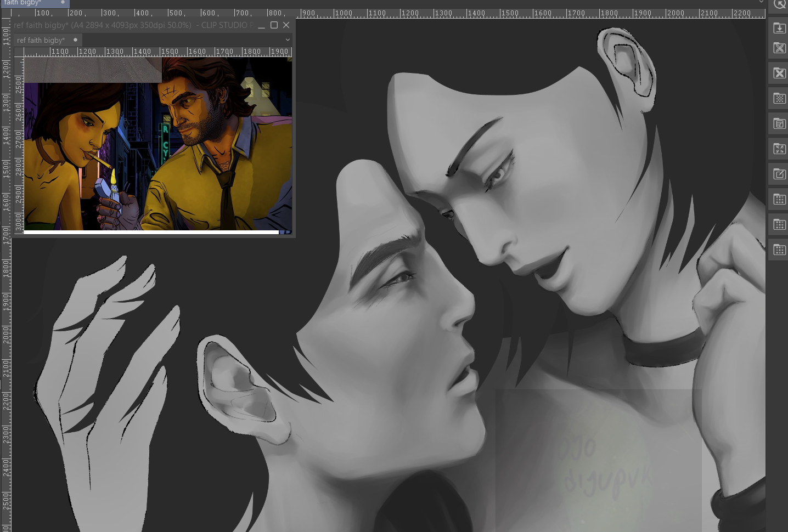
Task: Open the folder icon with pencil
Action: coord(779,174)
